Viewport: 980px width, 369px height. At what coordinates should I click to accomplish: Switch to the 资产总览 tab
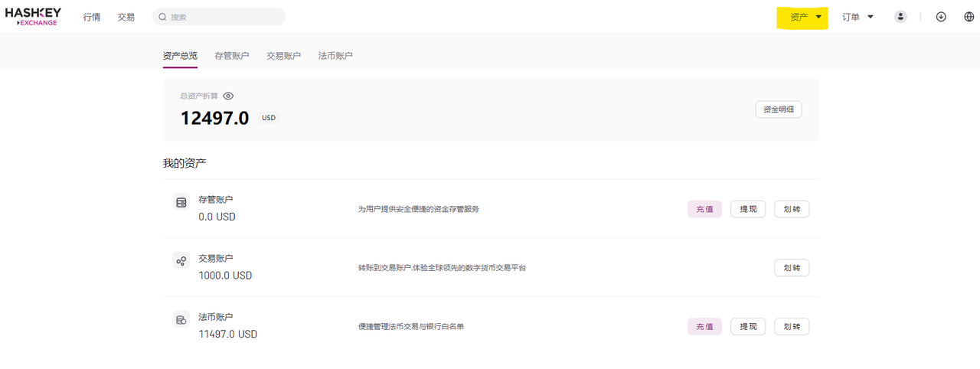180,56
